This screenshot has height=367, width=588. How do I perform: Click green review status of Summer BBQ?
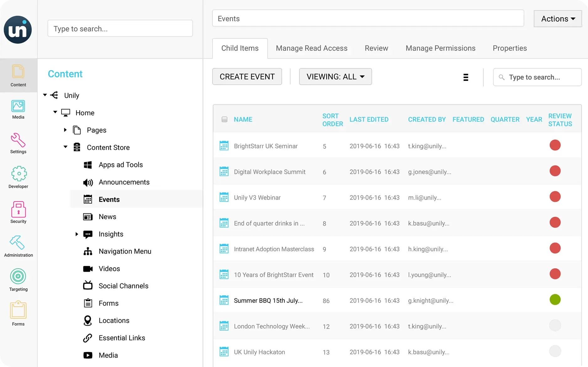(555, 300)
